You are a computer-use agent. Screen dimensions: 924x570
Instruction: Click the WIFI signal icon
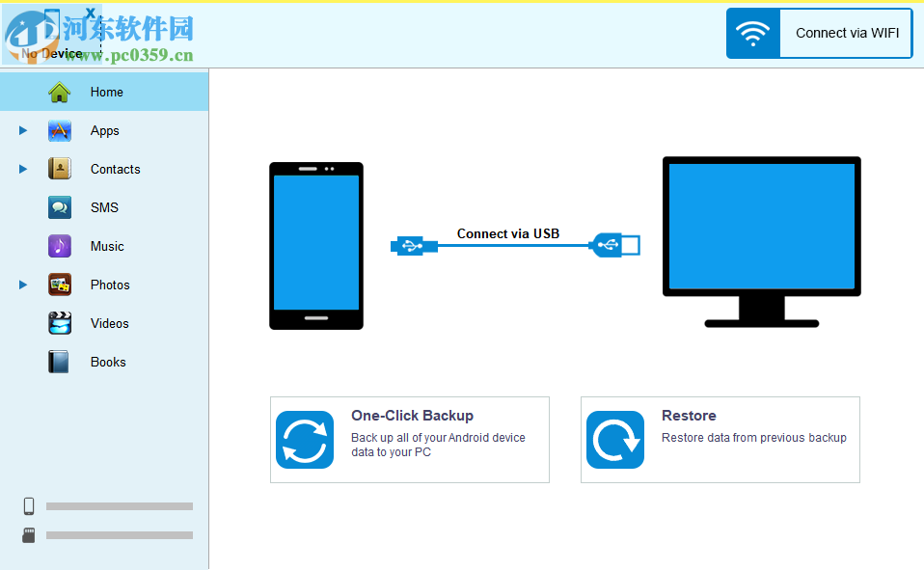pyautogui.click(x=752, y=32)
